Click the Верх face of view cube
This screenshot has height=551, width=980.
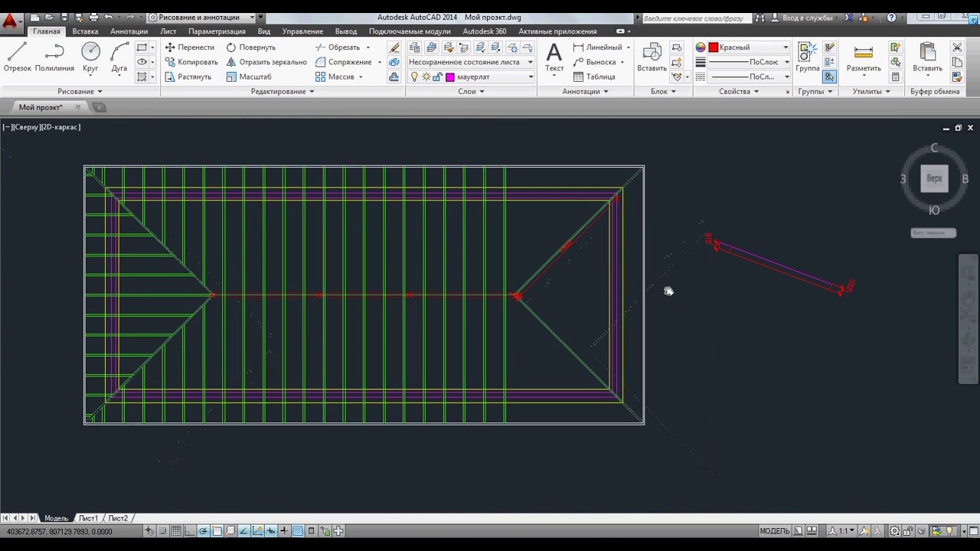(934, 178)
